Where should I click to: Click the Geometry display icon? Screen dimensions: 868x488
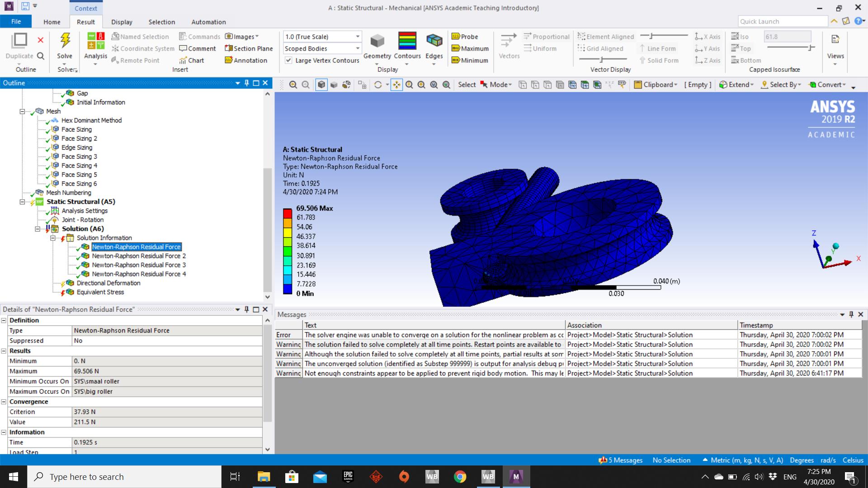coord(377,41)
